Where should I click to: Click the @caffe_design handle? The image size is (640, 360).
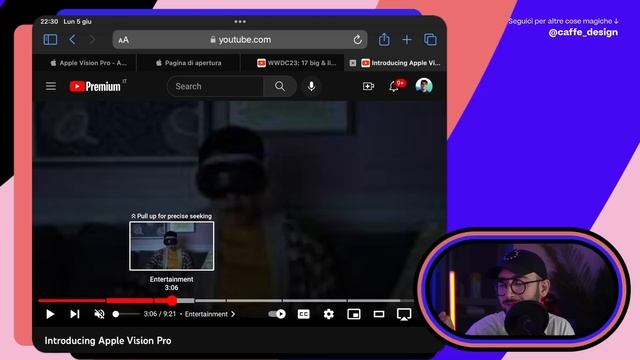(583, 32)
